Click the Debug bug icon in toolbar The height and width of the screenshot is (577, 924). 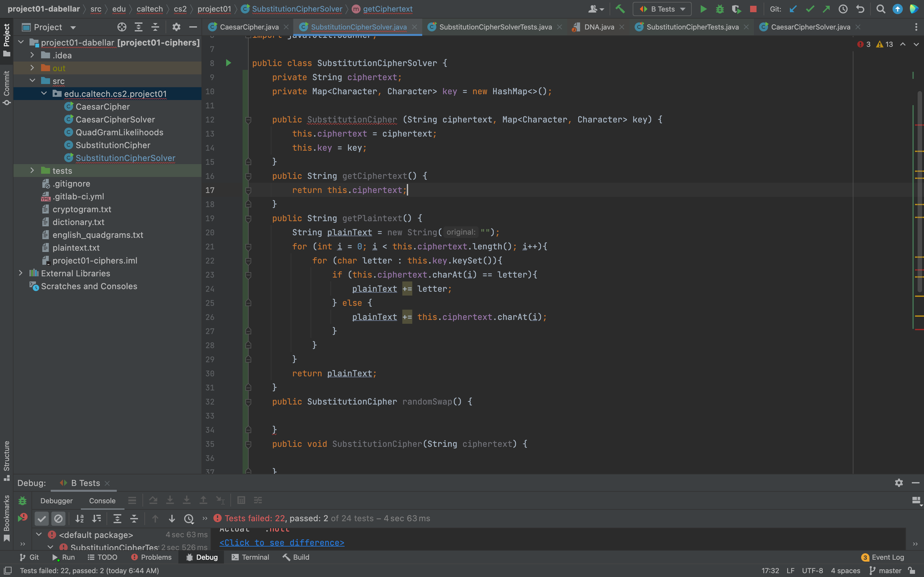coord(720,9)
